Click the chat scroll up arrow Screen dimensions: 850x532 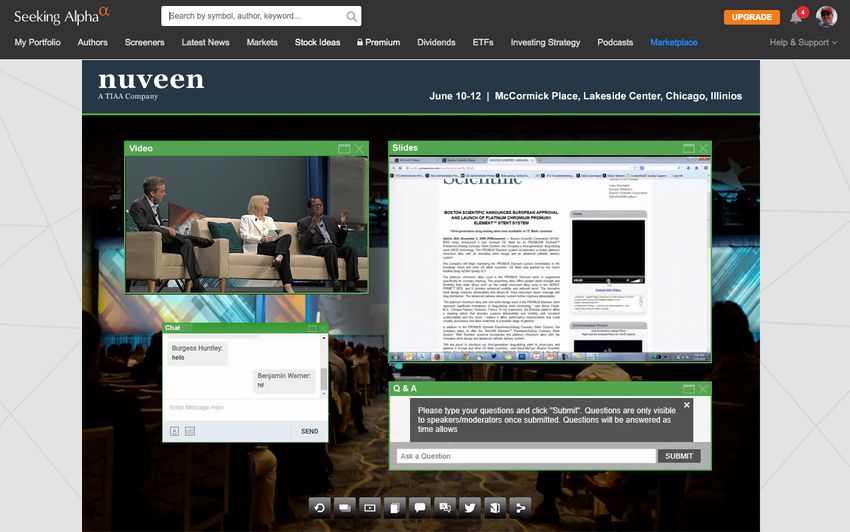(324, 338)
